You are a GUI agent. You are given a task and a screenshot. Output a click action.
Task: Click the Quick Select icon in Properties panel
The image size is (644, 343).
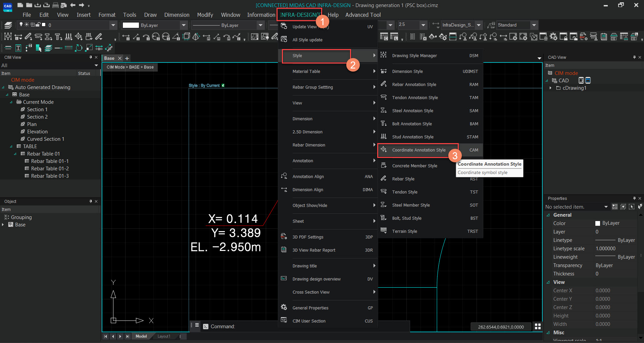click(640, 207)
